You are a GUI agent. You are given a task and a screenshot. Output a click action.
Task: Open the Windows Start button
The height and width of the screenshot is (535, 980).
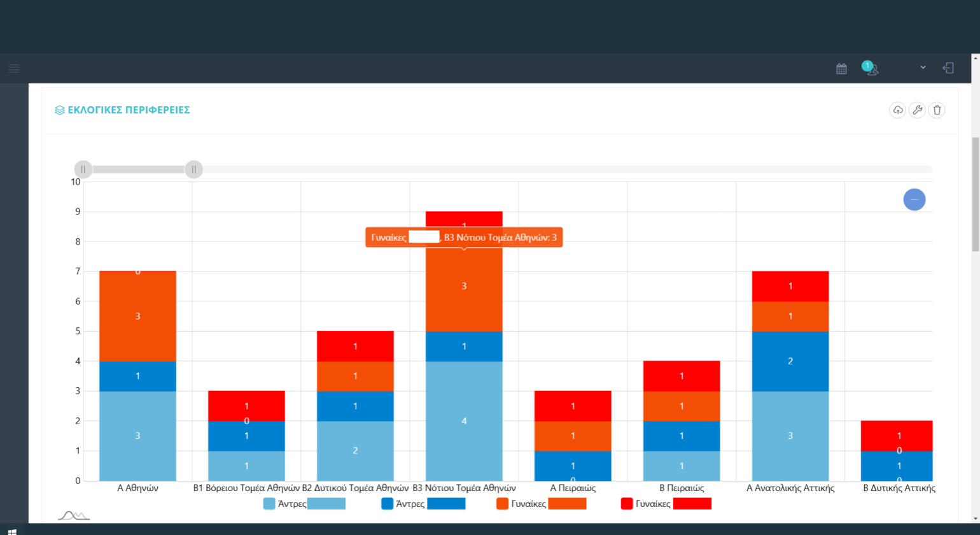coord(11,531)
